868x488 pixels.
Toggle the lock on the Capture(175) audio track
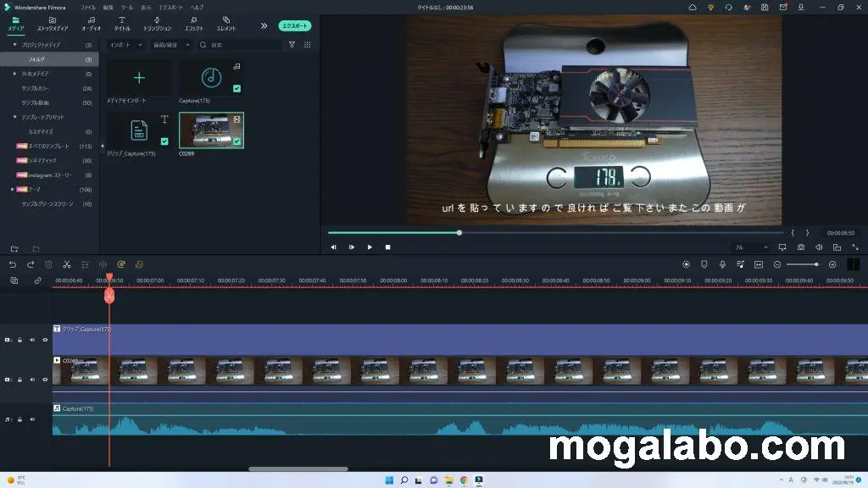click(x=19, y=419)
